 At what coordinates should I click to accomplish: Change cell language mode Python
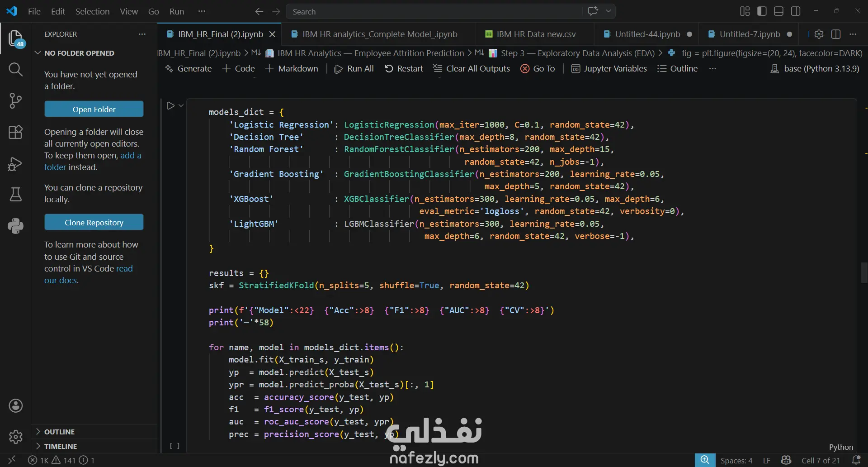[841, 447]
